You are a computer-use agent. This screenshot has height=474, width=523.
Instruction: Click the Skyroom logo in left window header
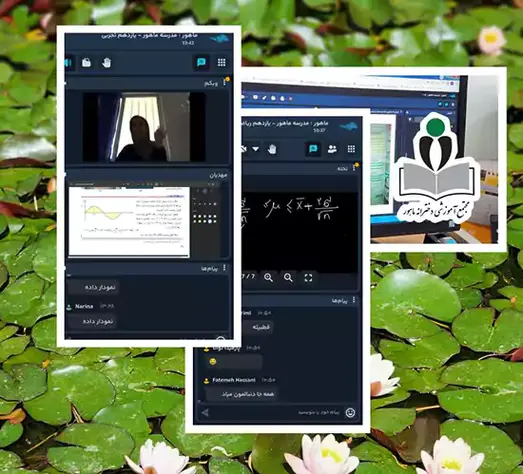pos(219,38)
